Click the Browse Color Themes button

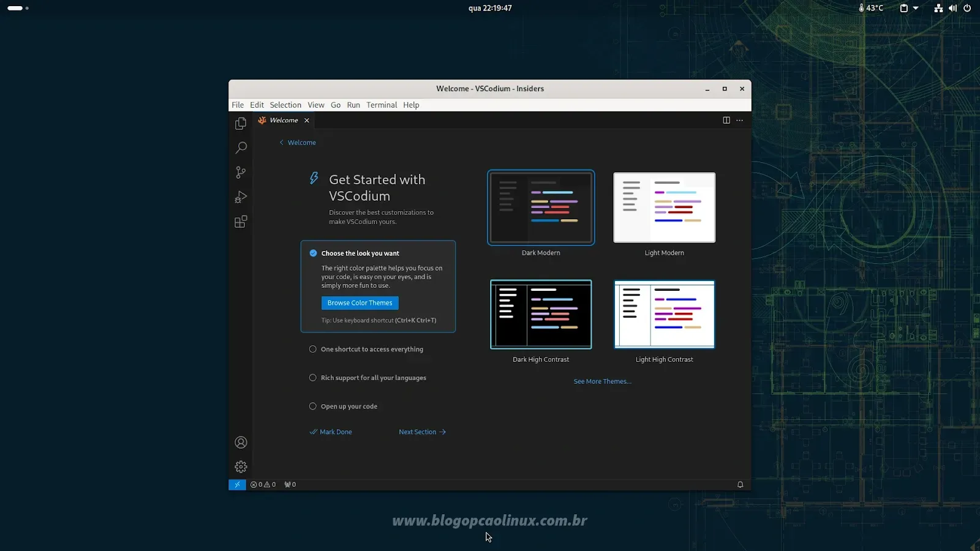coord(360,303)
